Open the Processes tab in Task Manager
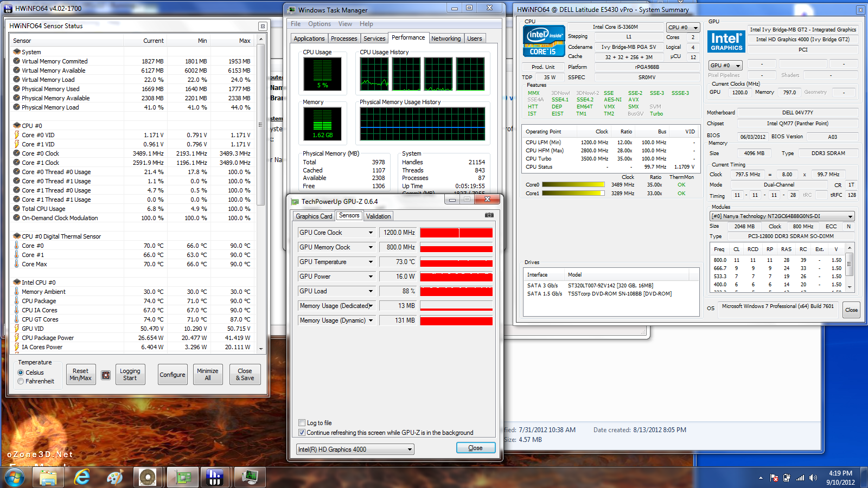 pyautogui.click(x=344, y=38)
